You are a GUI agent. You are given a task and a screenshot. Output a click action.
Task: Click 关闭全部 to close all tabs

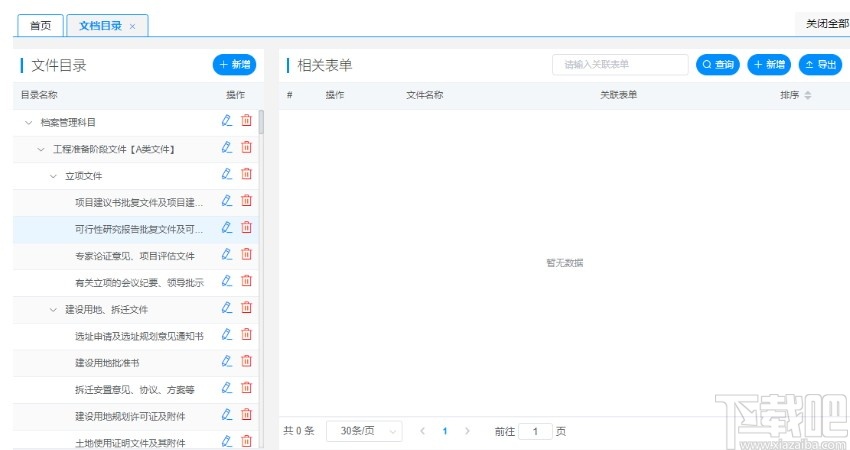click(x=827, y=23)
